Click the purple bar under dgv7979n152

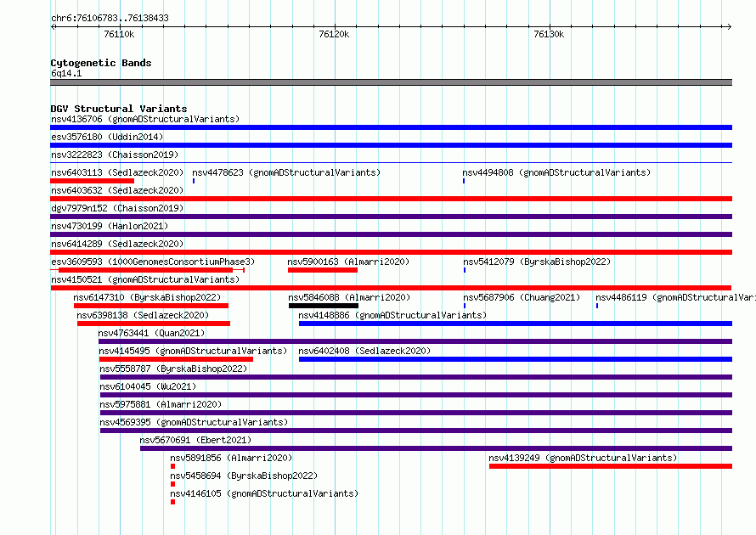click(391, 217)
